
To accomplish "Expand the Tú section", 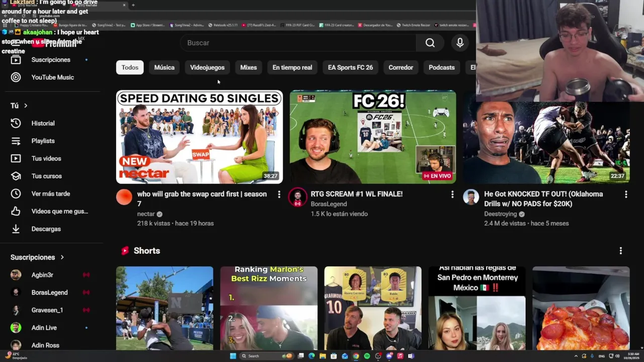I will pyautogui.click(x=19, y=106).
